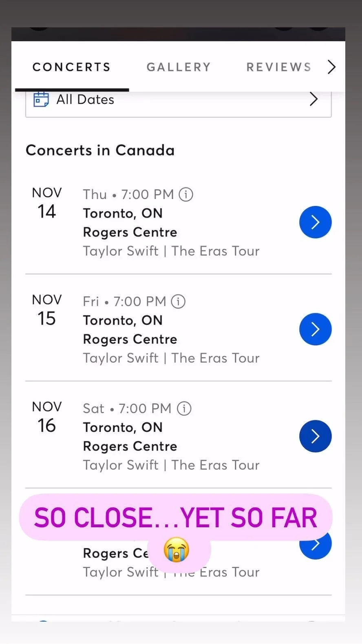Screen dimensions: 362x644
Task: Tap the crying face emoji sticker
Action: (x=177, y=550)
